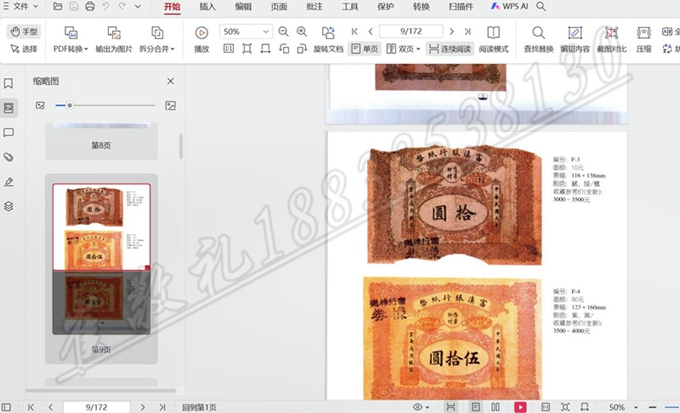
Task: Open eye protection dropdown in status bar
Action: click(421, 407)
